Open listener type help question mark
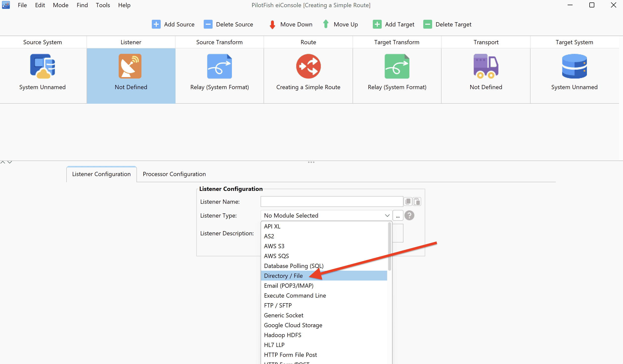 point(409,215)
